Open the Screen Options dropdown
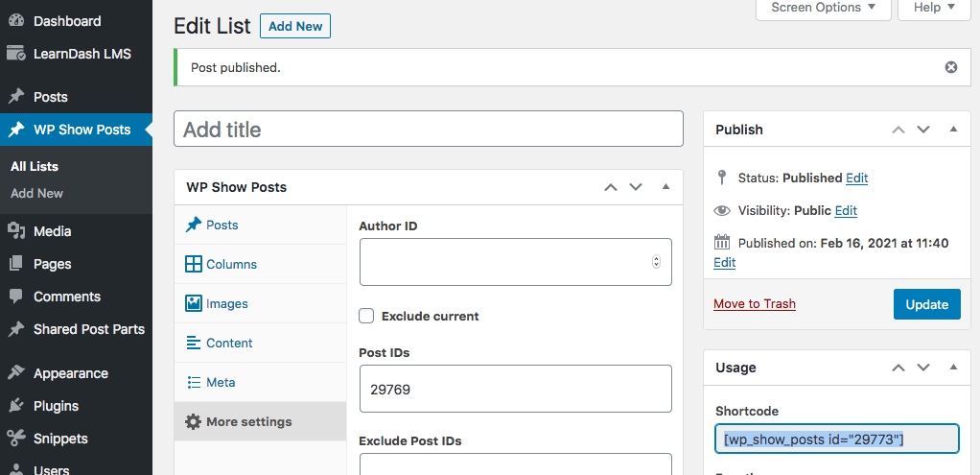The width and height of the screenshot is (980, 475). coord(824,8)
